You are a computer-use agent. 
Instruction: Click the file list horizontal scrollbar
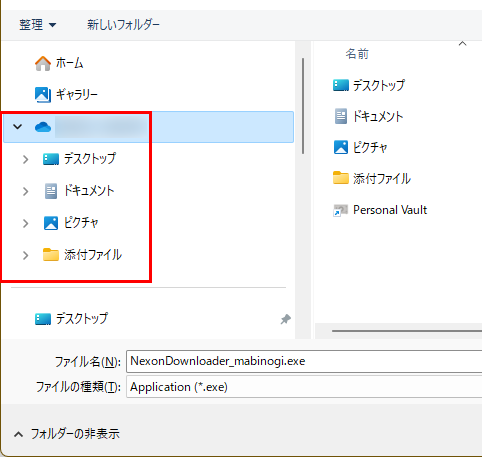(x=407, y=331)
